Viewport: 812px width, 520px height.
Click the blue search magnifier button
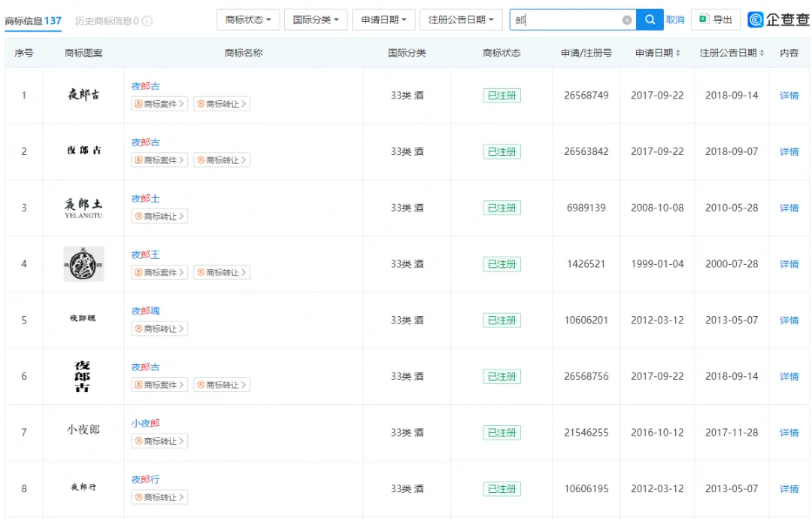pyautogui.click(x=650, y=20)
